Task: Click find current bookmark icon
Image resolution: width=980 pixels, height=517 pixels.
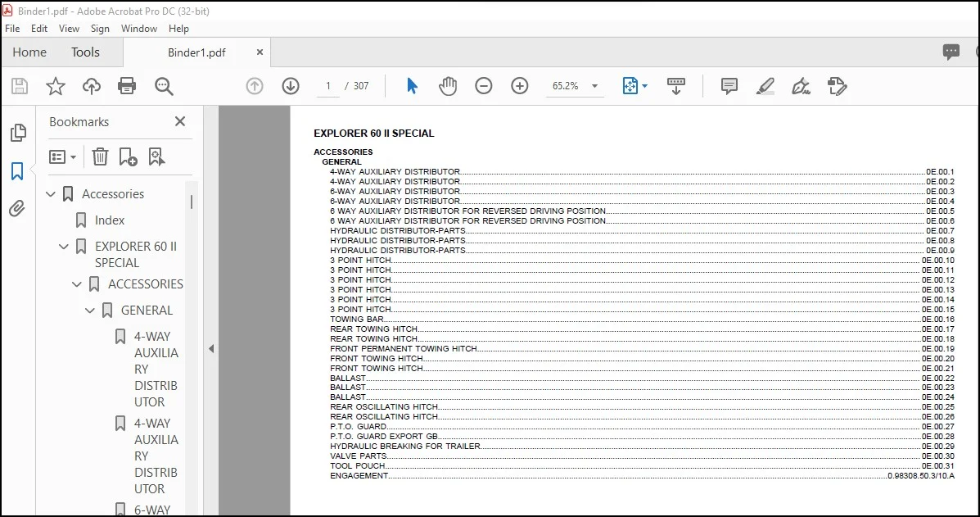Action: 156,156
